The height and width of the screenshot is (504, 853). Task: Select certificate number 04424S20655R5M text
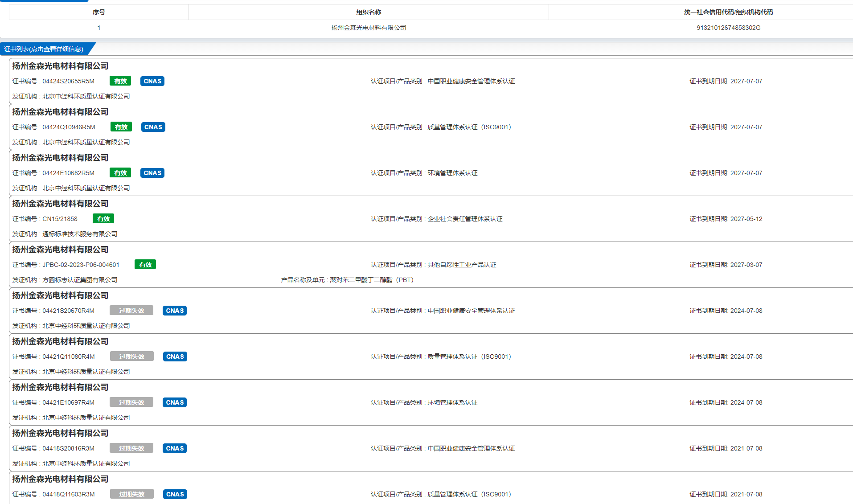[68, 81]
